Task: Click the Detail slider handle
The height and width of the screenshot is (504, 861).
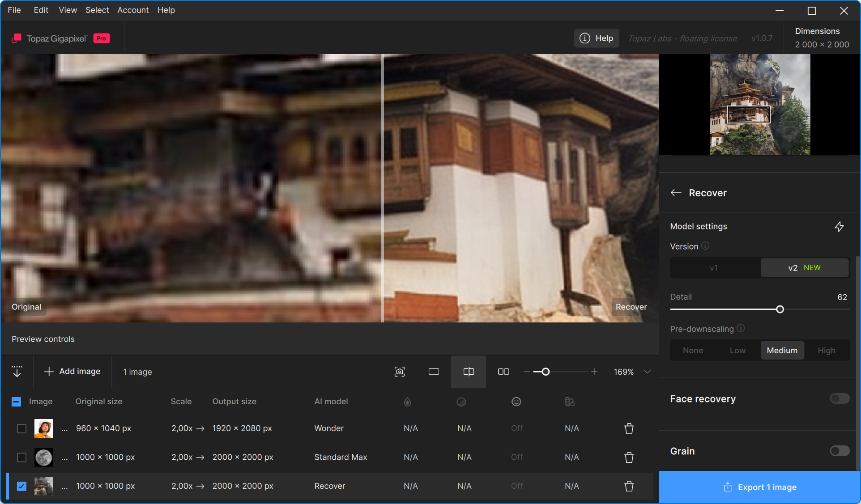Action: pos(780,309)
